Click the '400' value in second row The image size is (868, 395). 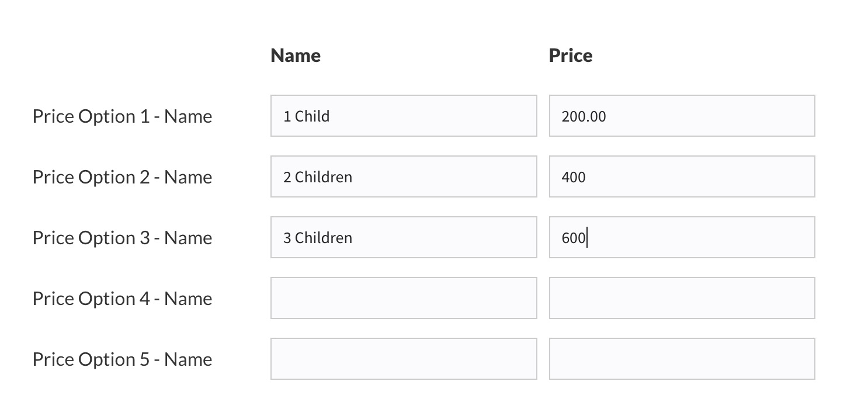pos(574,177)
